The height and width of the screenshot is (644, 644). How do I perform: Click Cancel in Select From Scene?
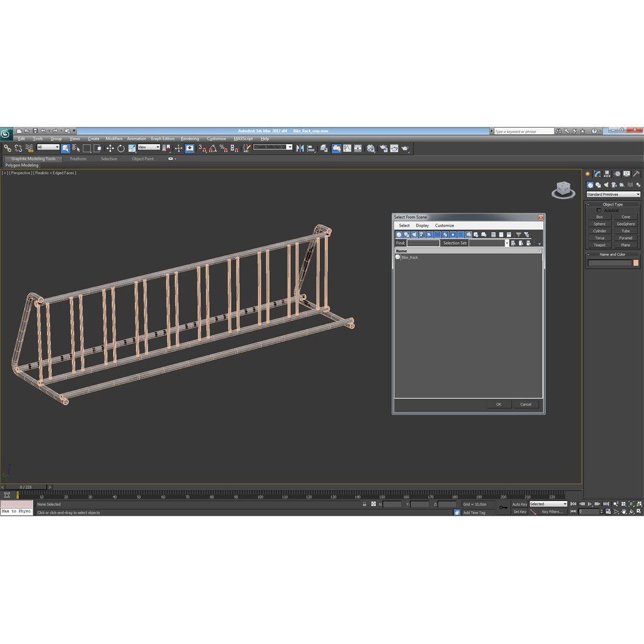point(526,404)
